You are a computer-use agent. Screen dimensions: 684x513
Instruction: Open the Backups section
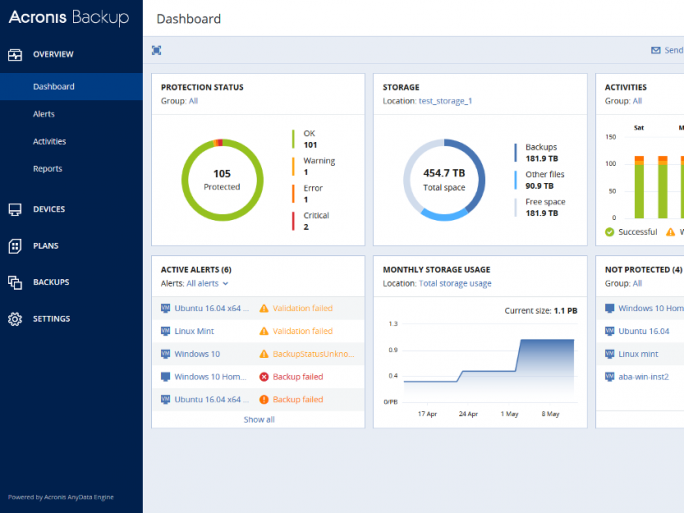tap(51, 282)
